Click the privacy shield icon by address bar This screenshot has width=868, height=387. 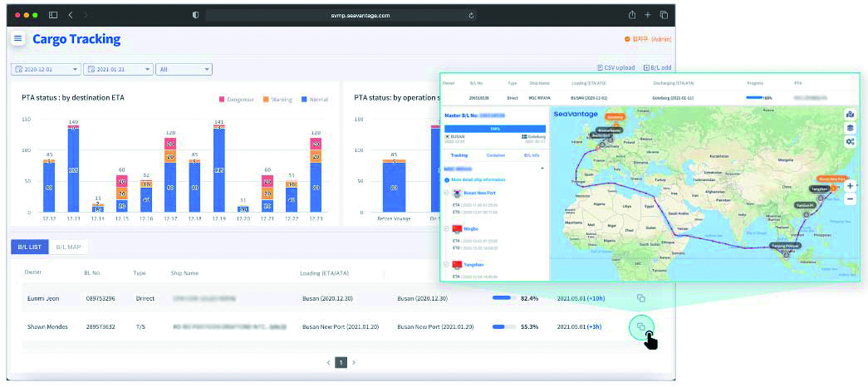195,16
